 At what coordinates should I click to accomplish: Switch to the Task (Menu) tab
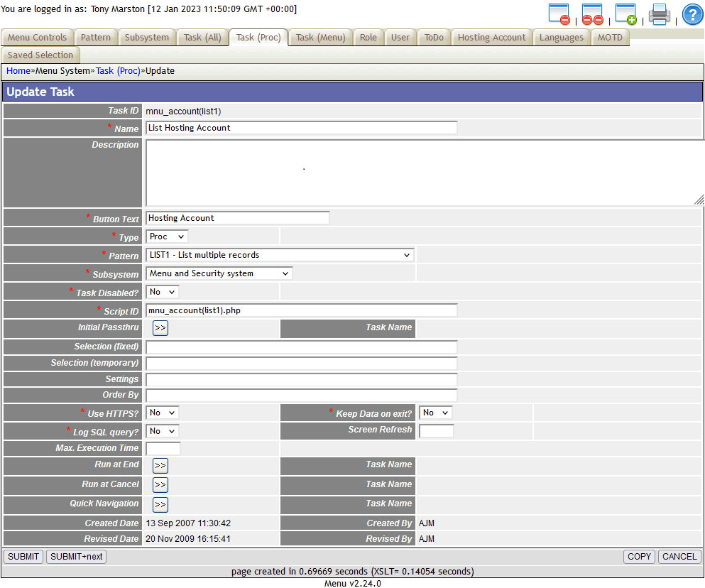[x=320, y=37]
